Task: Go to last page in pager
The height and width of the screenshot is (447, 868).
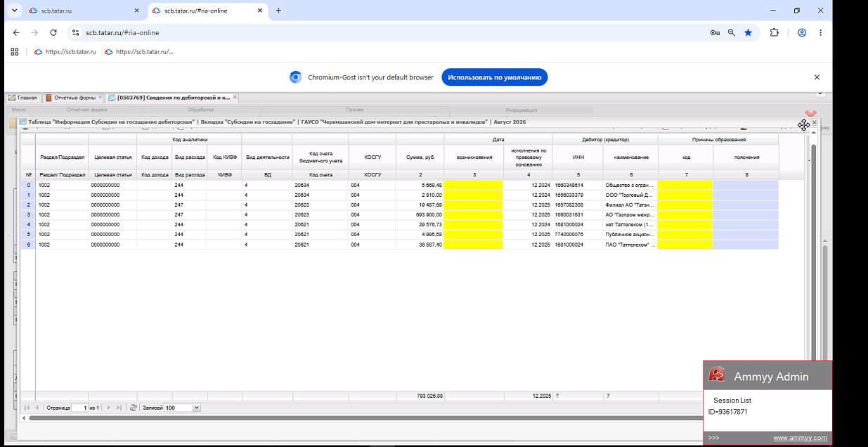Action: pos(119,408)
